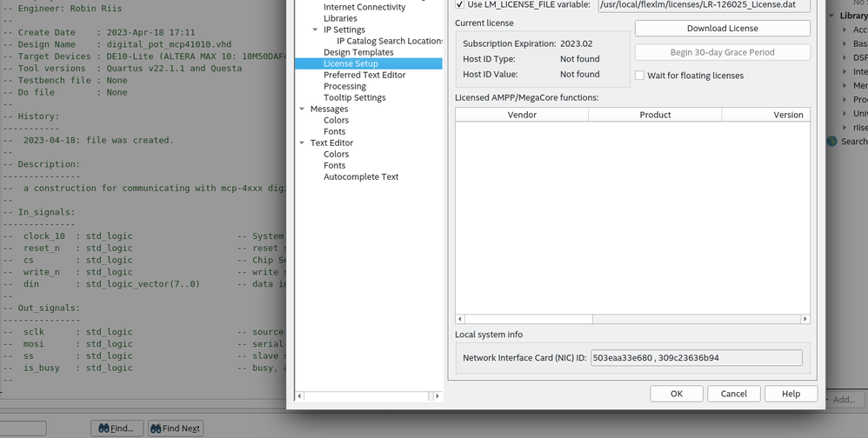
Task: Click the Host ID Type 'Not found' value
Action: pyautogui.click(x=579, y=58)
